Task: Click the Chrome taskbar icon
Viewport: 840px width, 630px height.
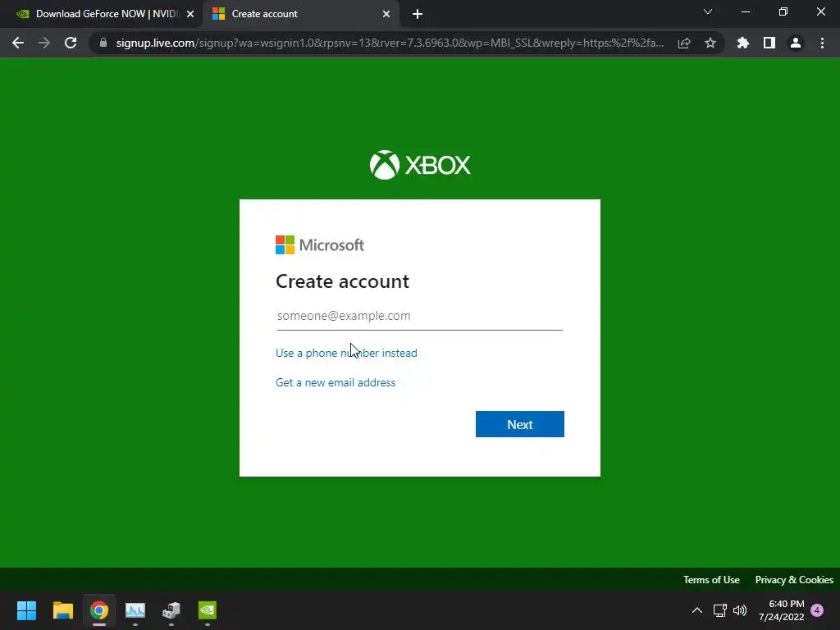Action: (99, 610)
